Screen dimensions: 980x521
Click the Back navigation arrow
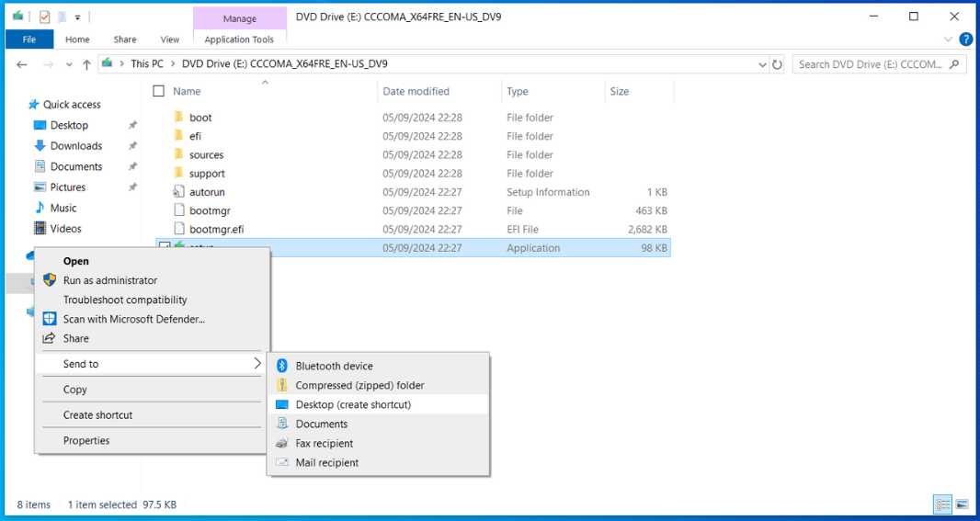click(x=22, y=64)
